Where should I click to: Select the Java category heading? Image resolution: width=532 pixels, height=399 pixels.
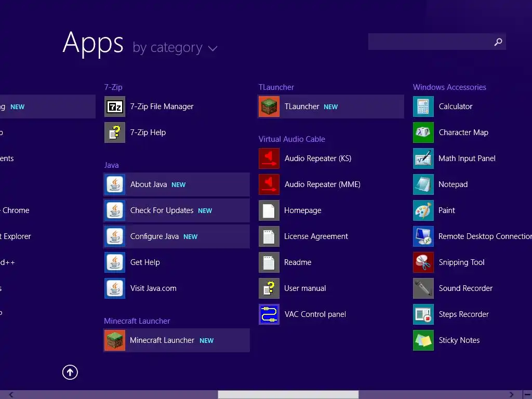pyautogui.click(x=111, y=165)
